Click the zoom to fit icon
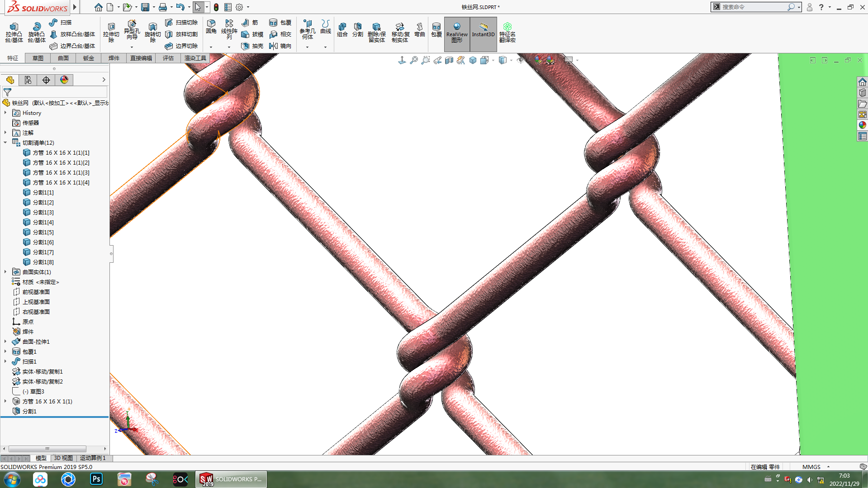The image size is (868, 488). (414, 60)
